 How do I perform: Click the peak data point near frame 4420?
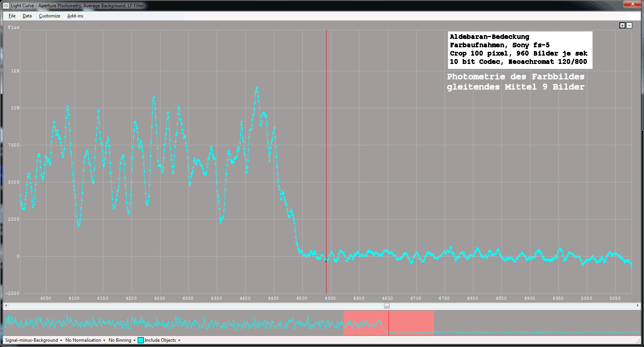pyautogui.click(x=257, y=88)
